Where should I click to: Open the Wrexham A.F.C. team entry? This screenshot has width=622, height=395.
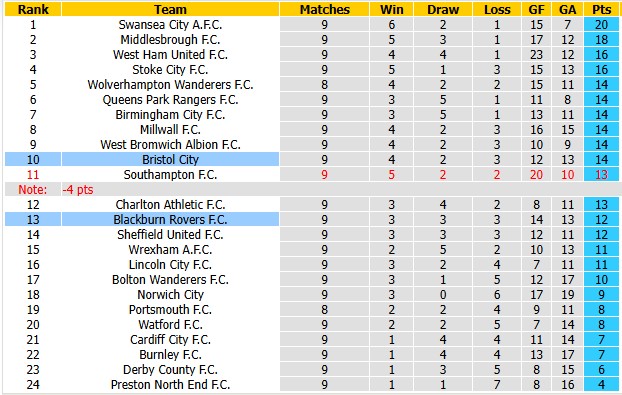(x=170, y=249)
